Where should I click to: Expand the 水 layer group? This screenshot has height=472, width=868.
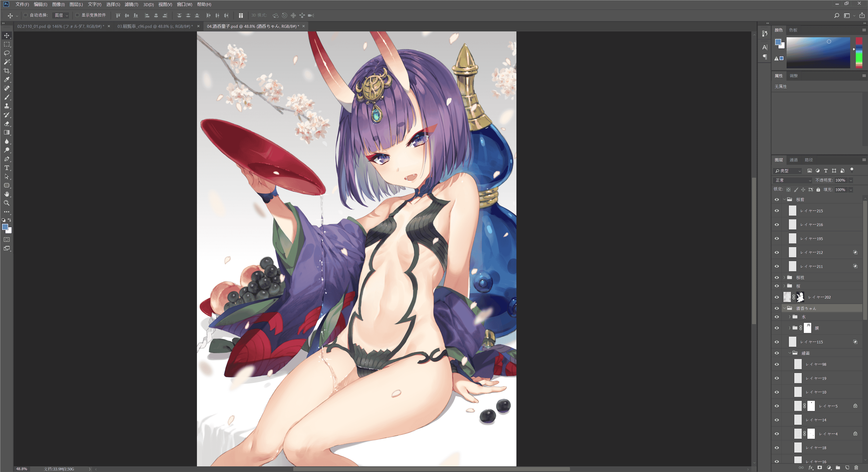tap(790, 317)
